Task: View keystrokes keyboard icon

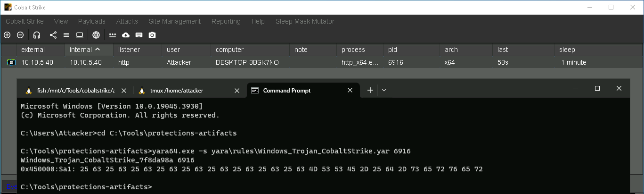Action: pyautogui.click(x=139, y=35)
